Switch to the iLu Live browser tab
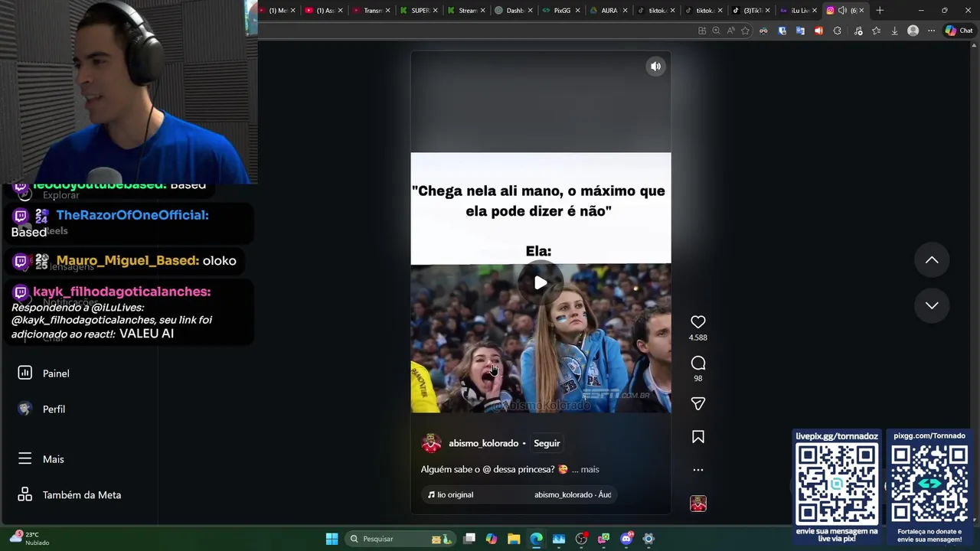The height and width of the screenshot is (551, 980). [x=799, y=11]
